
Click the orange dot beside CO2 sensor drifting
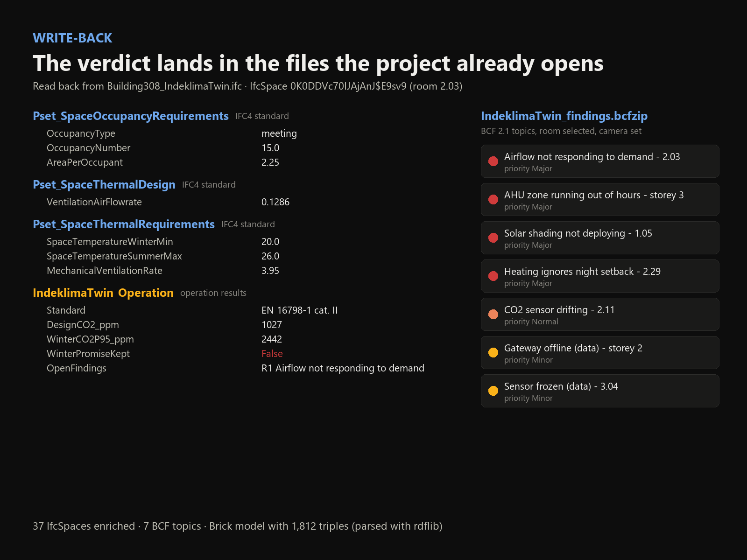[x=493, y=314]
